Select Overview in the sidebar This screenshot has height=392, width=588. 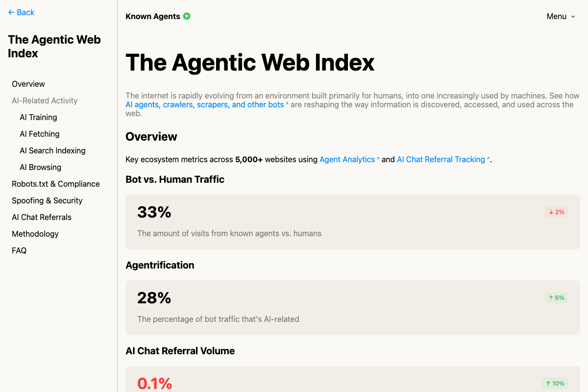[28, 84]
